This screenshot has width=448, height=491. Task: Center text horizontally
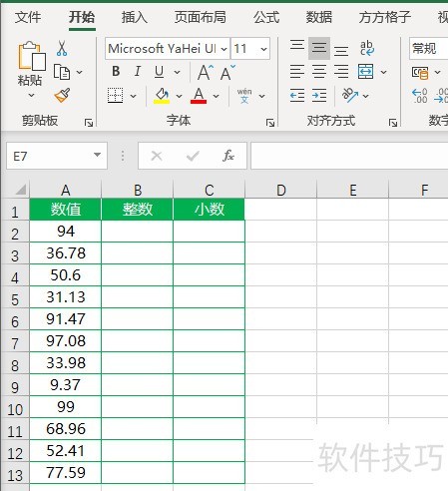[319, 72]
